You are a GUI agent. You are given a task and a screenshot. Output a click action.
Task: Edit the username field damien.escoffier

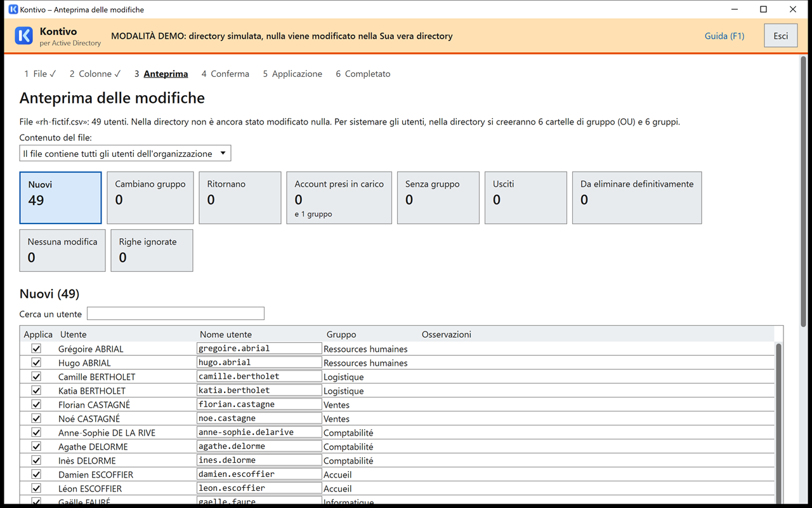(x=259, y=474)
